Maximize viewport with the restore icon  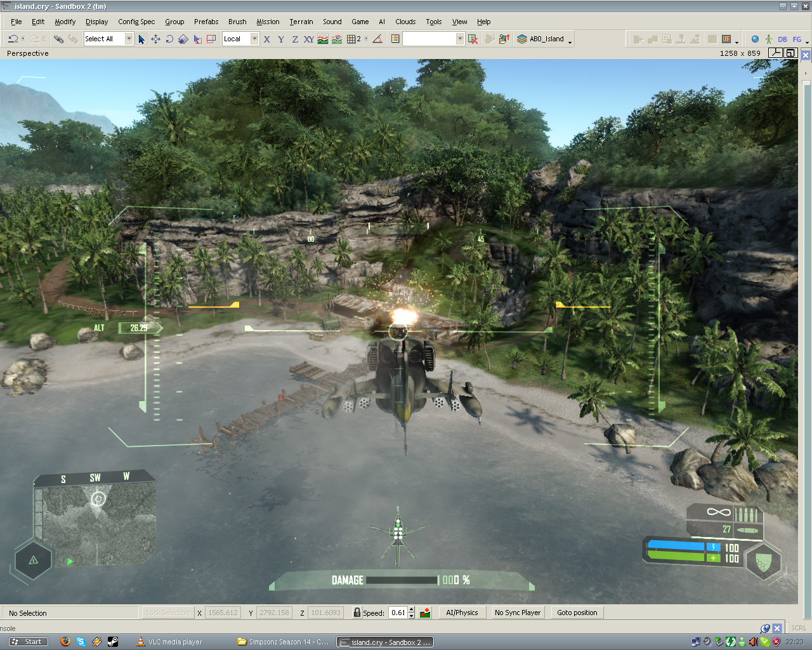(790, 53)
